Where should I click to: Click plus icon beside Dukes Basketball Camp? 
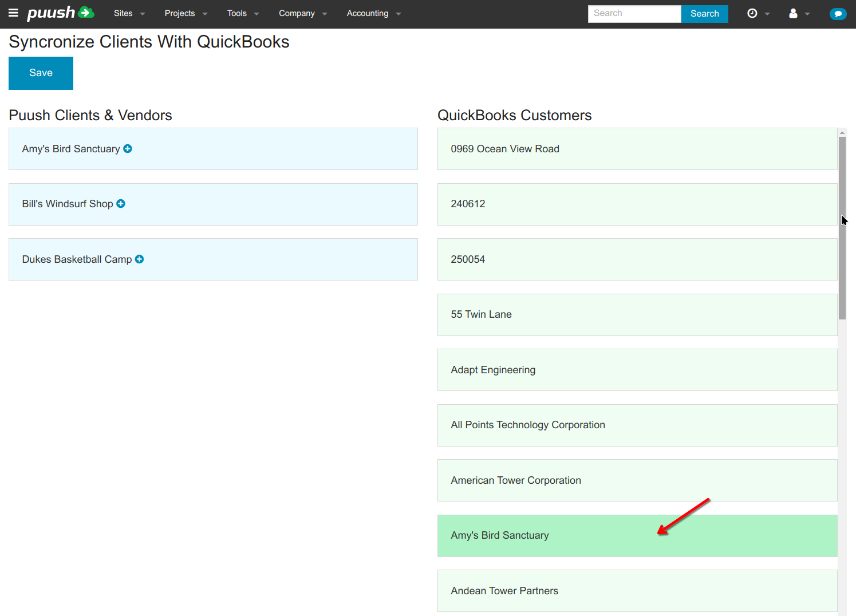pyautogui.click(x=139, y=259)
